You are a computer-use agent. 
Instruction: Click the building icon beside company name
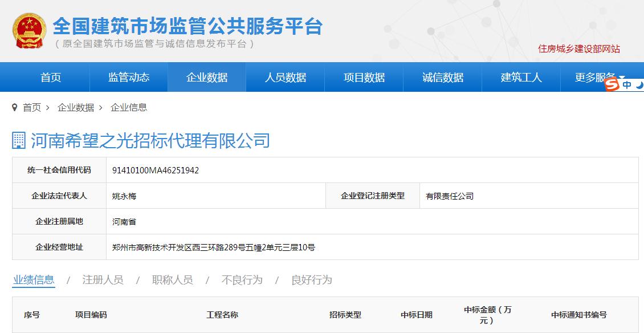click(x=19, y=140)
